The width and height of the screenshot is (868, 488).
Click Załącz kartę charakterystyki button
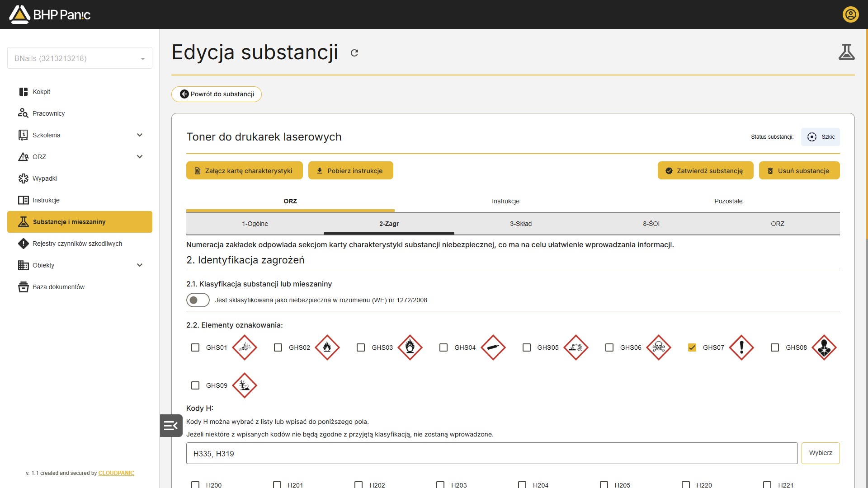(245, 171)
